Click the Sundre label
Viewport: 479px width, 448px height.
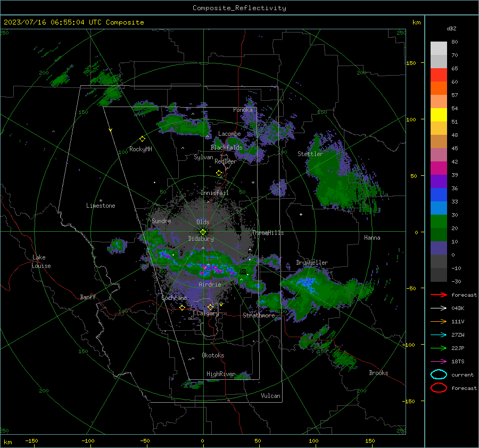161,221
